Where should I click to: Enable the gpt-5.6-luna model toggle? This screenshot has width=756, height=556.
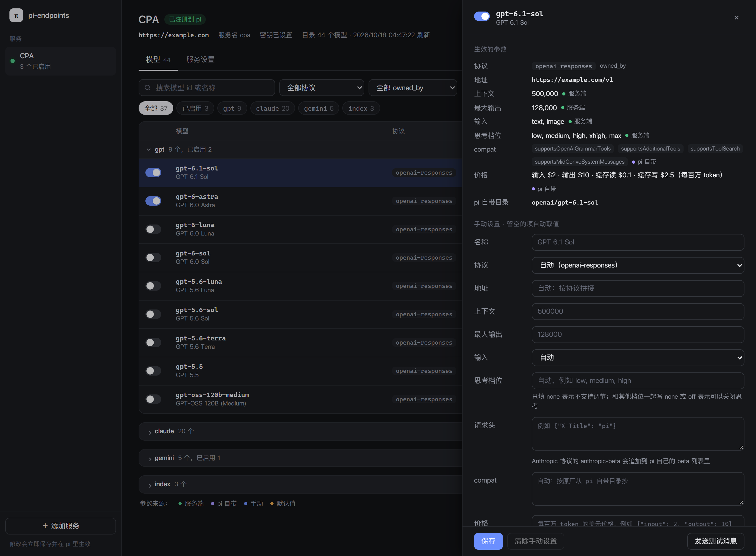153,286
